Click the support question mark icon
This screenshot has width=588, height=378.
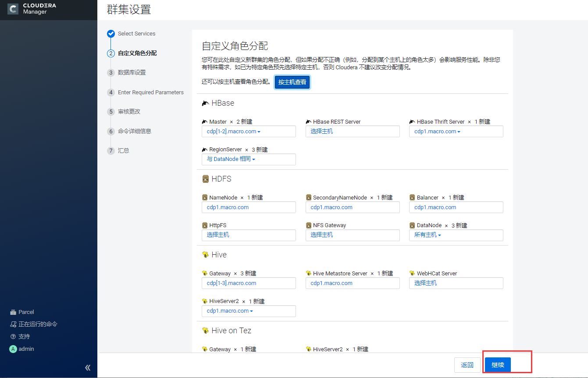[13, 337]
